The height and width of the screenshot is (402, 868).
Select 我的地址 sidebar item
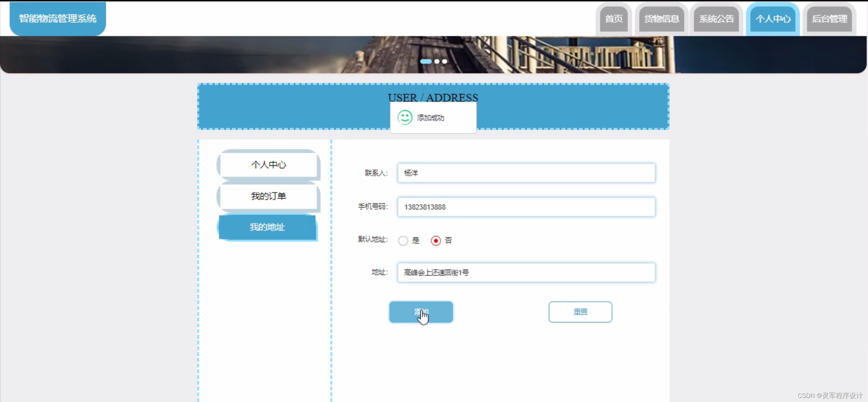(267, 227)
